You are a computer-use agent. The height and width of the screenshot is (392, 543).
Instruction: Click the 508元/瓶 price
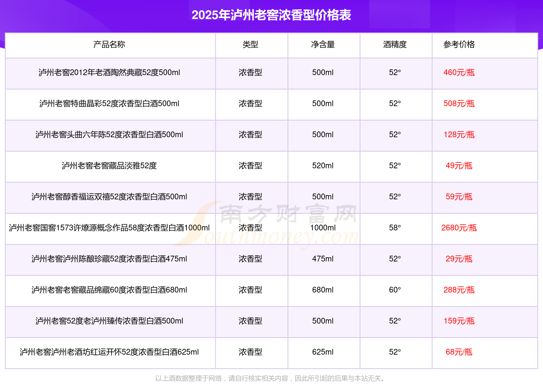[x=459, y=104]
